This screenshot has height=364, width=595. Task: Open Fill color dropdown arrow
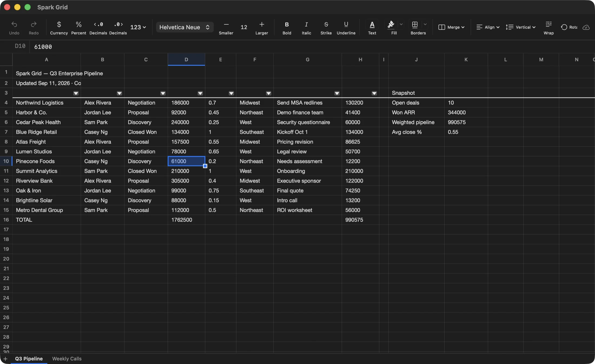tap(401, 24)
